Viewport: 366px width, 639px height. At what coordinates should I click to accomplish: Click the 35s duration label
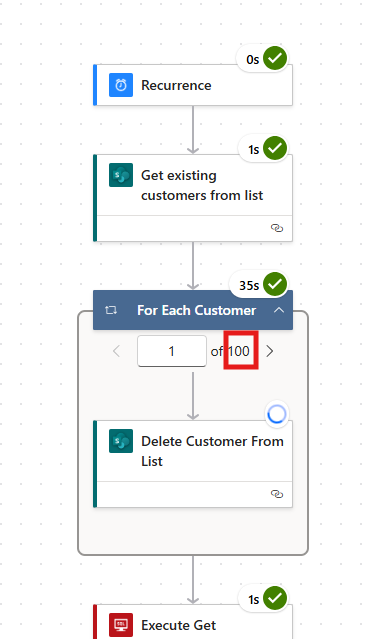click(x=249, y=286)
